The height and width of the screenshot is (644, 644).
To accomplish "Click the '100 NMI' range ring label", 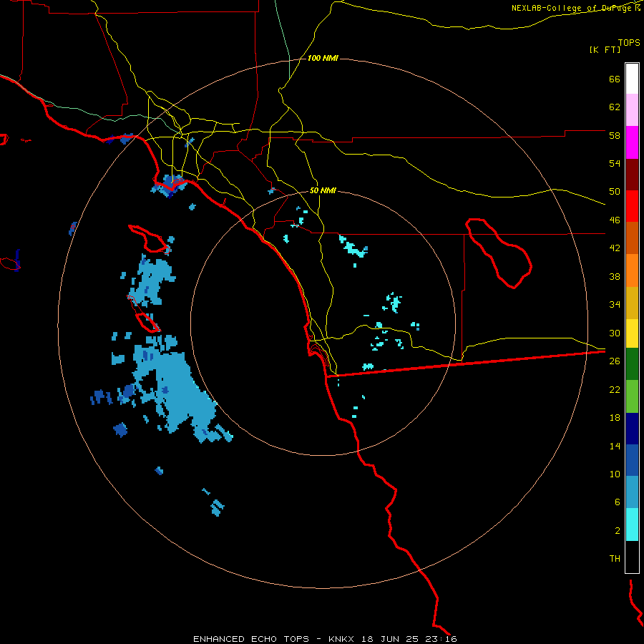I will [x=323, y=59].
